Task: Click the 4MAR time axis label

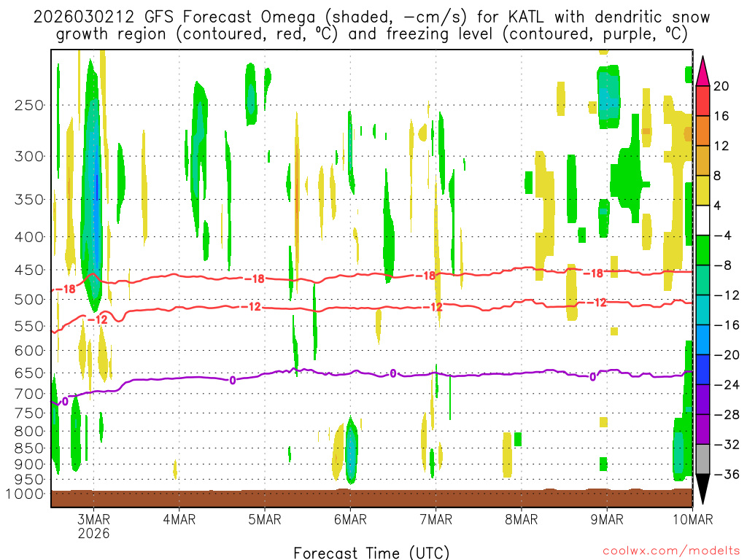Action: [x=179, y=519]
